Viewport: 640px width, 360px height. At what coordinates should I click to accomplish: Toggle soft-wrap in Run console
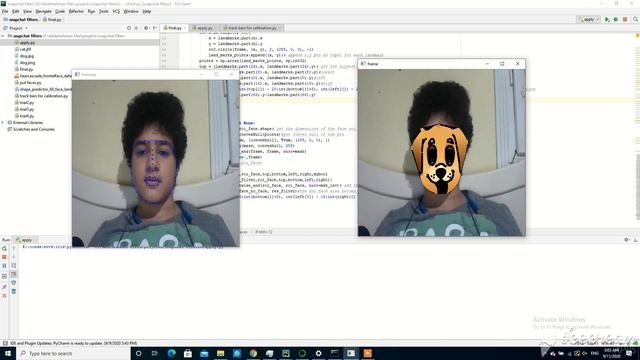pyautogui.click(x=13, y=266)
